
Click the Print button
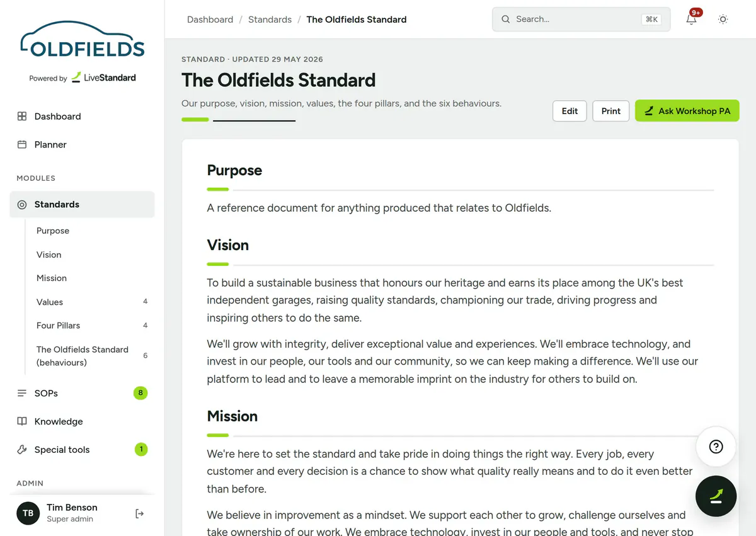pyautogui.click(x=611, y=111)
